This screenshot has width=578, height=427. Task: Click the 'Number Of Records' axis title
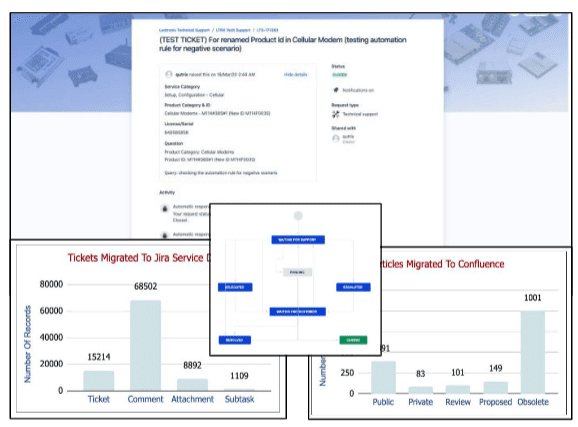28,344
